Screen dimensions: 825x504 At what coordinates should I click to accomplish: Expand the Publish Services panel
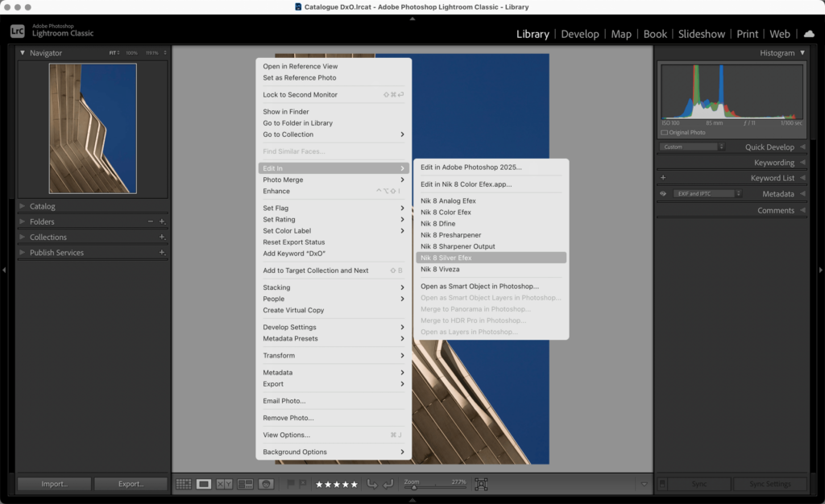click(22, 252)
